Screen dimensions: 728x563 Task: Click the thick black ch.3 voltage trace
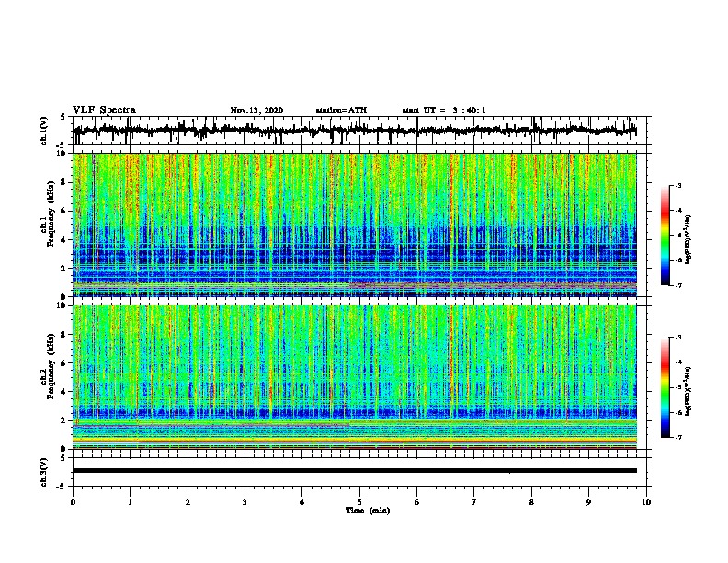[354, 471]
